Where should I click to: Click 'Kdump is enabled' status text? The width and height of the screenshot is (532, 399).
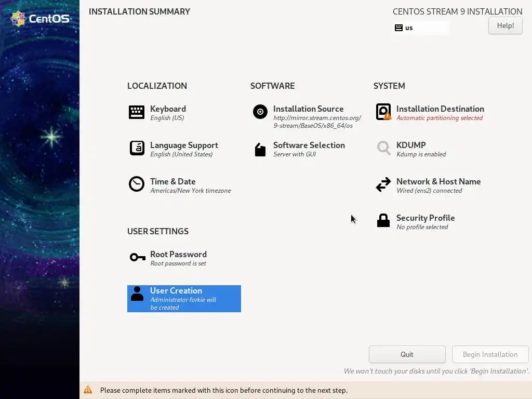click(x=421, y=154)
